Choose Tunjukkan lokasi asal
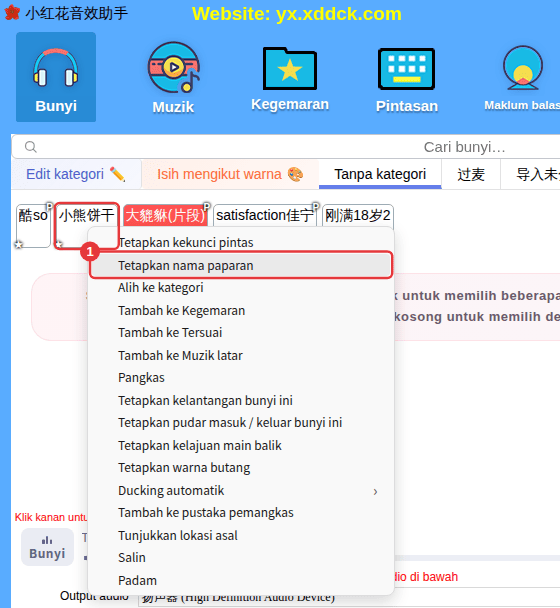The width and height of the screenshot is (560, 608). (241, 535)
